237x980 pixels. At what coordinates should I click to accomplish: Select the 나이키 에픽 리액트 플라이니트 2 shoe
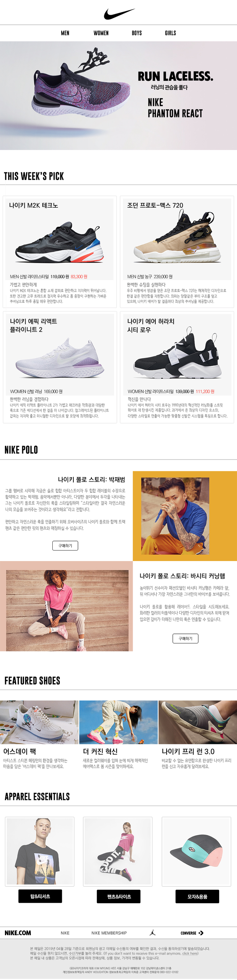60,367
